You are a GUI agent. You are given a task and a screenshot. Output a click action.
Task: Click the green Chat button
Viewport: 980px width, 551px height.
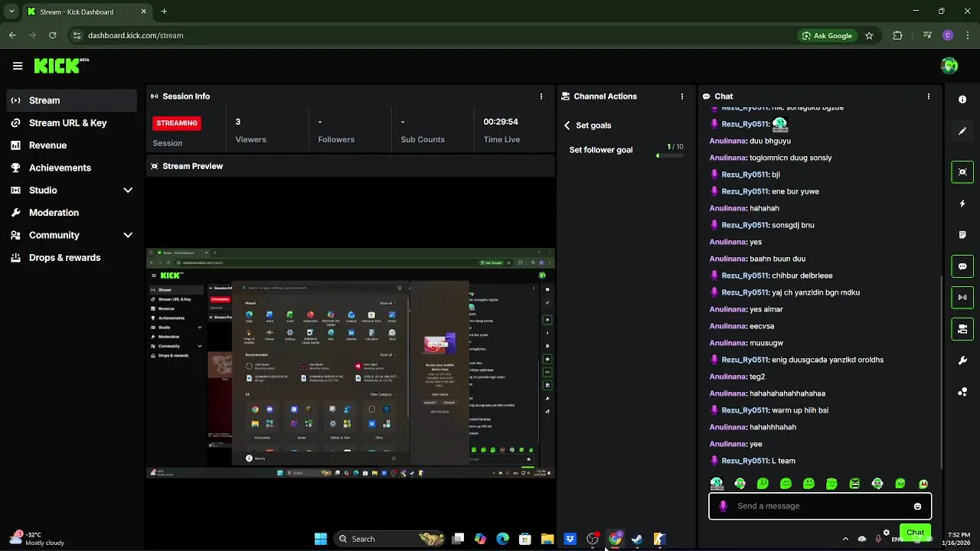point(915,533)
